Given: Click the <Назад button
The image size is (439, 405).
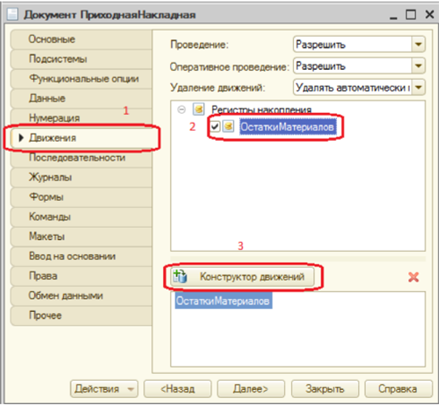Looking at the screenshot, I should tap(178, 389).
